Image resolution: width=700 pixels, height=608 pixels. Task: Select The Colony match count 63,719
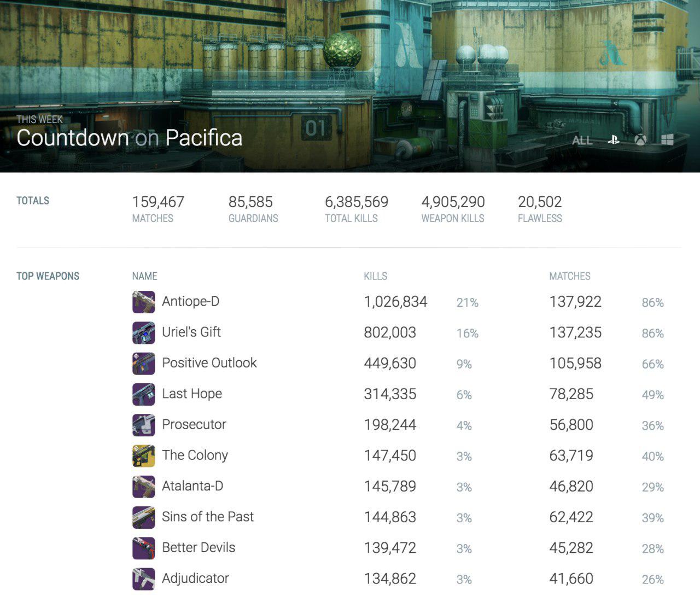click(x=571, y=455)
